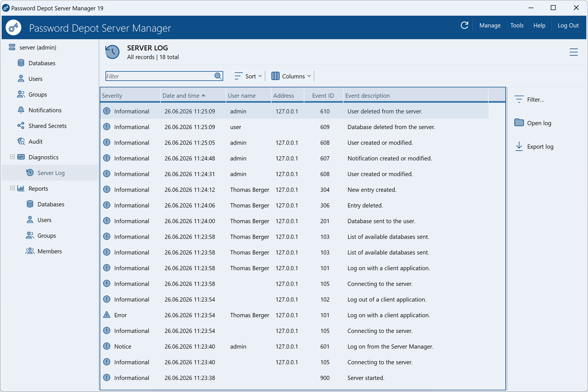Click the Event ID column header
This screenshot has height=392, width=588.
pos(323,96)
